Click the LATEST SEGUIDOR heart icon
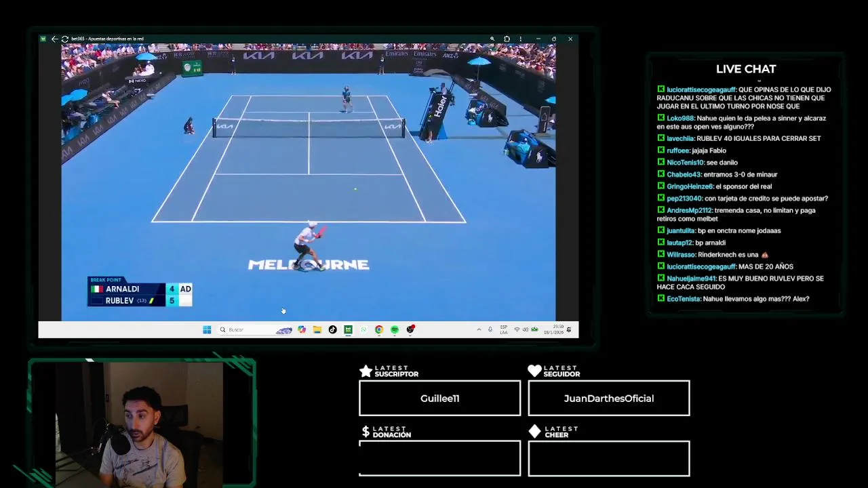Image resolution: width=868 pixels, height=488 pixels. pyautogui.click(x=534, y=371)
